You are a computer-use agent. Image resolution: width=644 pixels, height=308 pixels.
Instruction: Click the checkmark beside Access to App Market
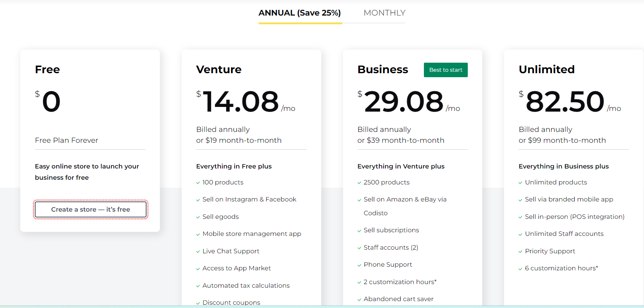coord(198,268)
